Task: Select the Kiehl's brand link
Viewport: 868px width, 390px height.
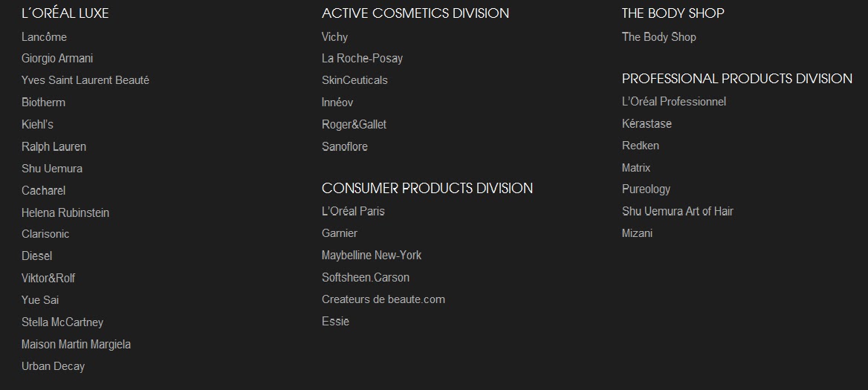Action: coord(37,125)
